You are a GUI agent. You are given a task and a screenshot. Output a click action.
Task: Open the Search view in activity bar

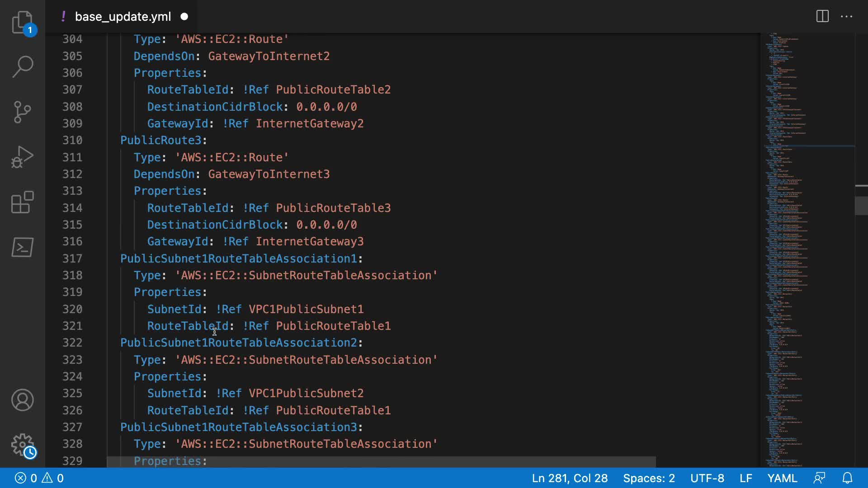(x=22, y=67)
